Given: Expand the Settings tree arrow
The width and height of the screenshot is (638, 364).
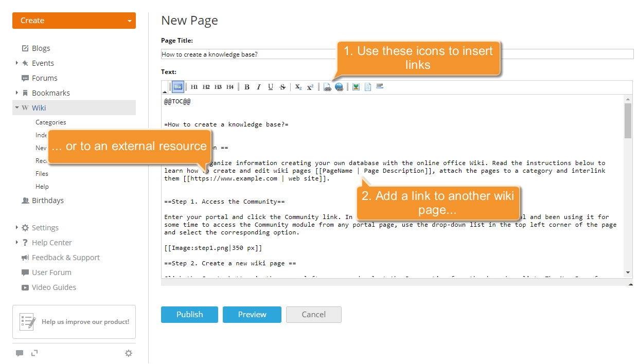Looking at the screenshot, I should click(x=17, y=227).
